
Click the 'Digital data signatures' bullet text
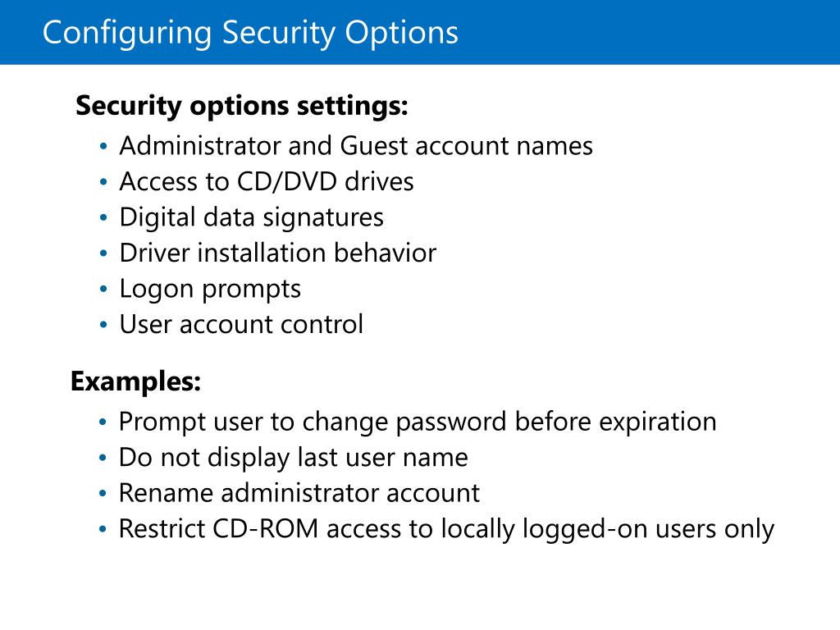[251, 218]
